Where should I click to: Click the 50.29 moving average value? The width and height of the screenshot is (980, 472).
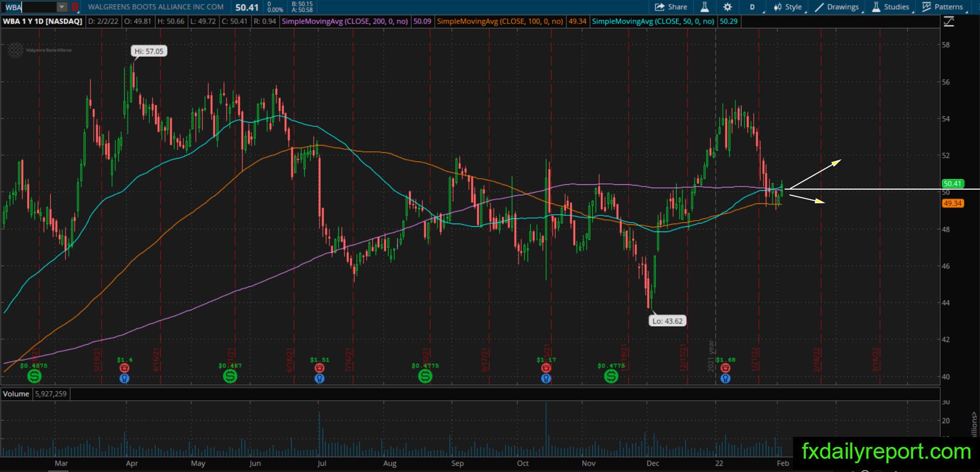click(x=729, y=21)
